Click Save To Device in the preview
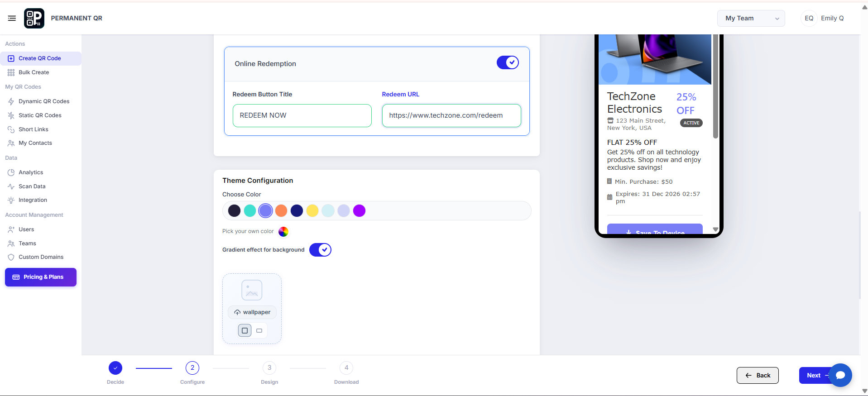 pos(655,229)
